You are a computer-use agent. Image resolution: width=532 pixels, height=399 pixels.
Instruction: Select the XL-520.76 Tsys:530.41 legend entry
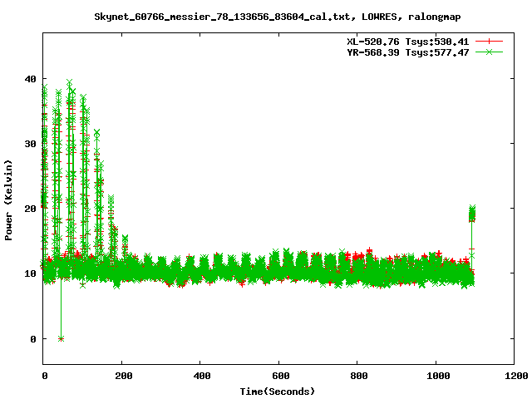(x=407, y=42)
